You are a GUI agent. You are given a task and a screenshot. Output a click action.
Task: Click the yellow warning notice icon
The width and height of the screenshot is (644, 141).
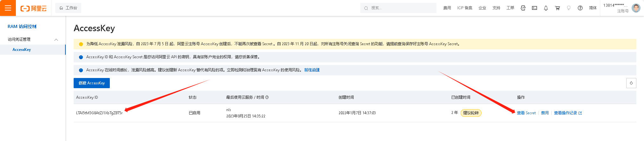point(81,44)
